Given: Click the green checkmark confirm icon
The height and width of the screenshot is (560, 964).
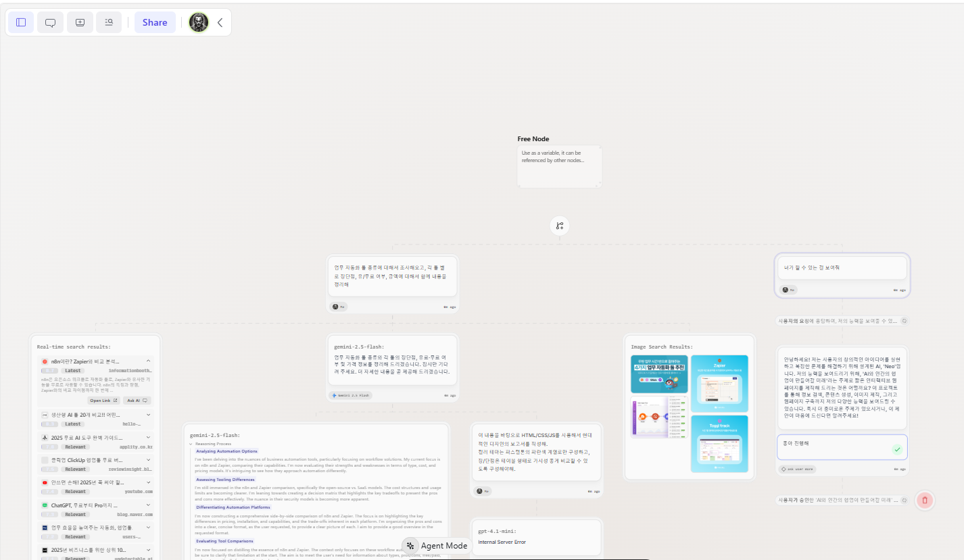Looking at the screenshot, I should (x=897, y=449).
